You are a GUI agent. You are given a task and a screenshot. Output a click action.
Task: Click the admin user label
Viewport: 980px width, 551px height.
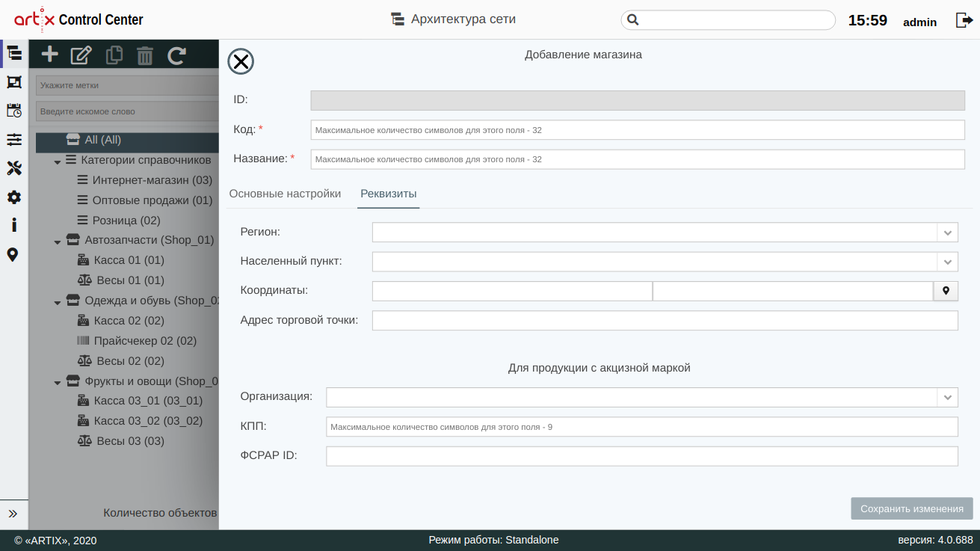pyautogui.click(x=920, y=22)
